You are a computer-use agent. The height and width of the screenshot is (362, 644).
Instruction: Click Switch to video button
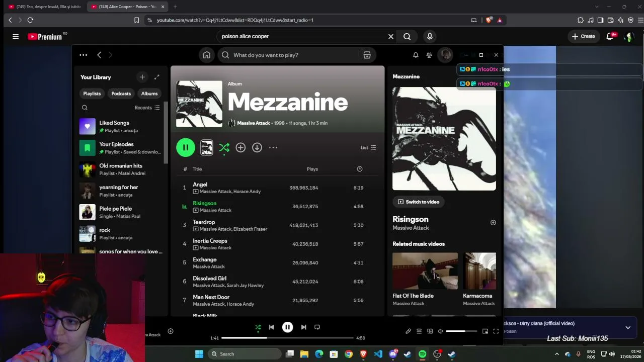(419, 202)
